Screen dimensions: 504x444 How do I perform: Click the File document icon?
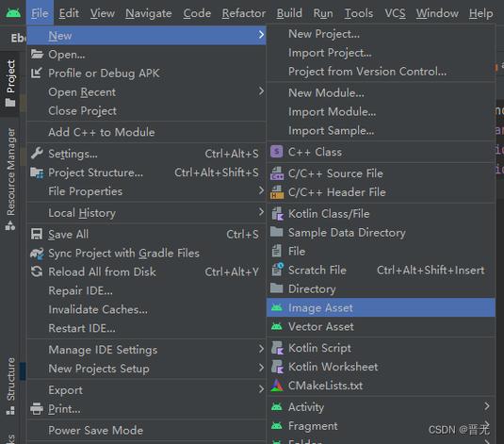coord(276,251)
